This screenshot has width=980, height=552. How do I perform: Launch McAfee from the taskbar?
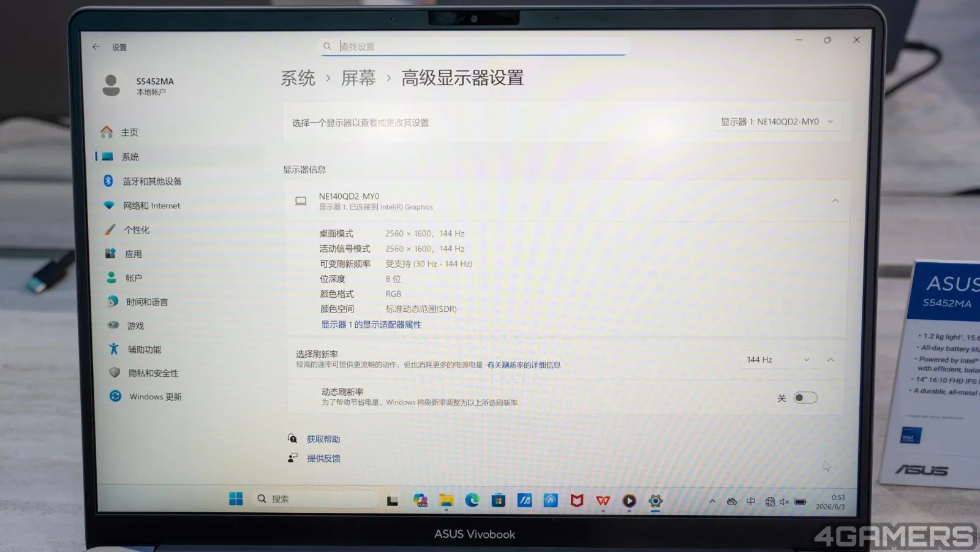(577, 501)
